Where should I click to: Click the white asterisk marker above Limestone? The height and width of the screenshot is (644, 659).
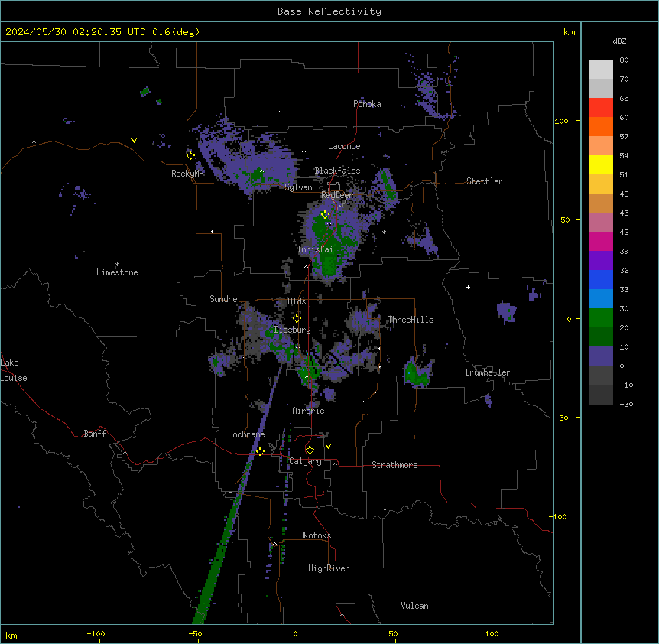[x=117, y=265]
